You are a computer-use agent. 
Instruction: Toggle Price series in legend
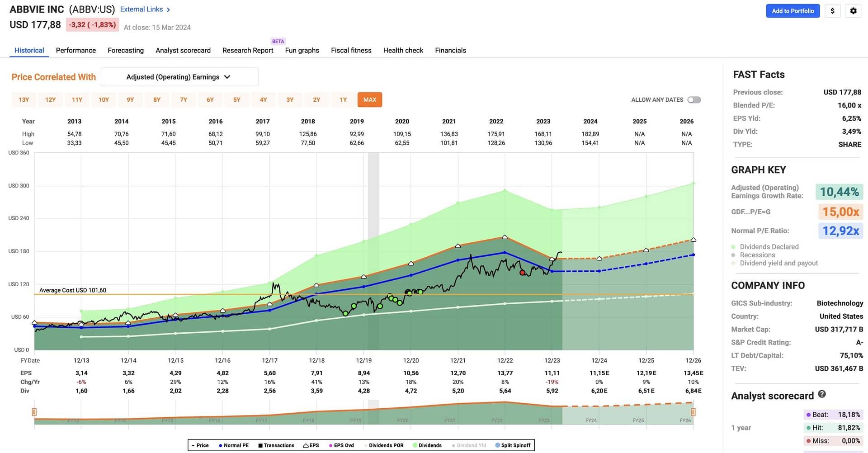tap(200, 445)
